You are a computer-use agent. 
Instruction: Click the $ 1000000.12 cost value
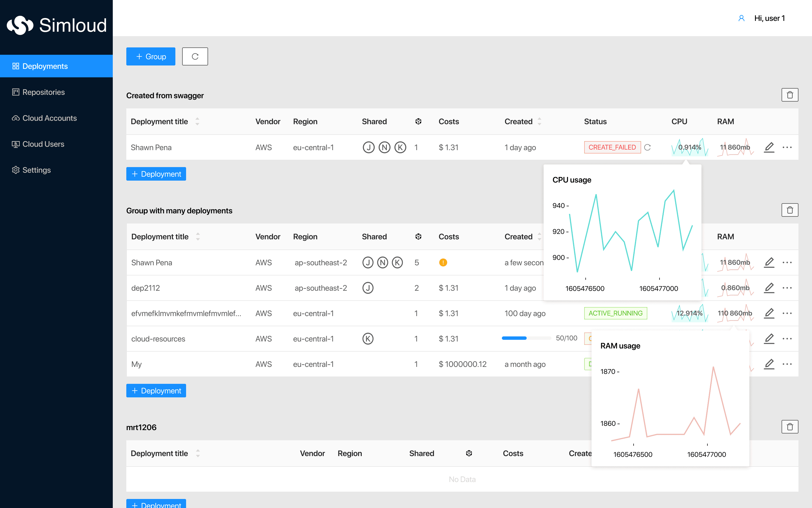(x=463, y=364)
